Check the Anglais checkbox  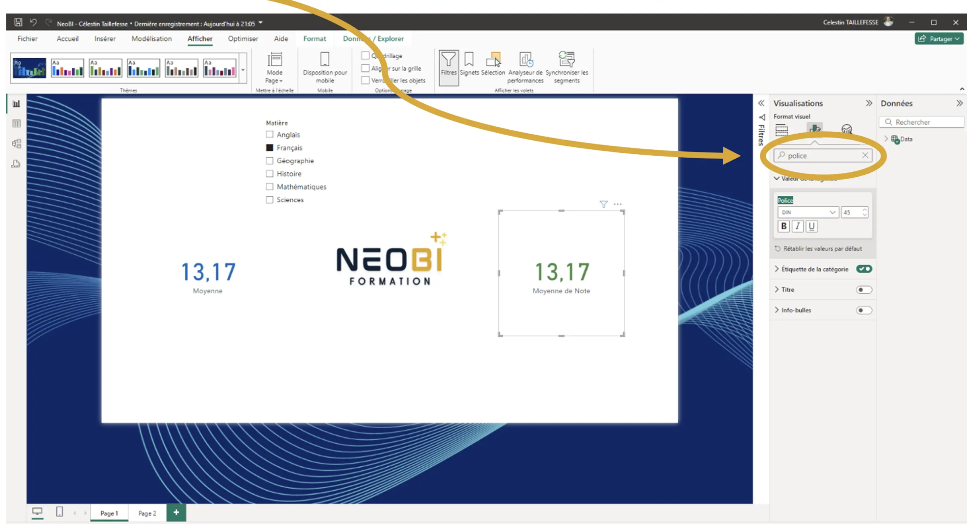[269, 134]
